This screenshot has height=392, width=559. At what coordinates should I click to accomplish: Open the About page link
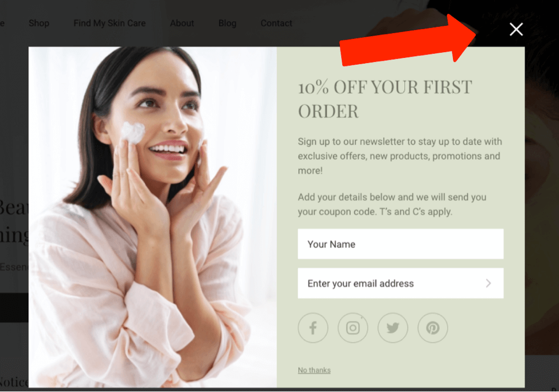(x=182, y=23)
